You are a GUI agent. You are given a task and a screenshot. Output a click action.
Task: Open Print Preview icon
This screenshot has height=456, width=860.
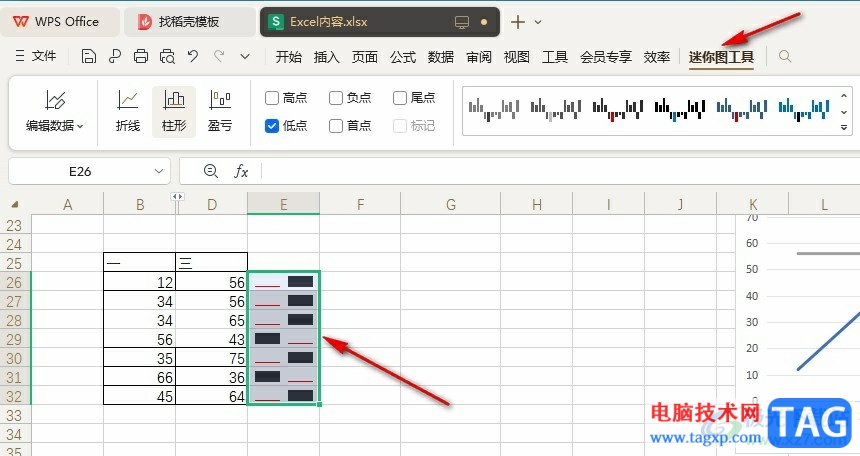(167, 56)
